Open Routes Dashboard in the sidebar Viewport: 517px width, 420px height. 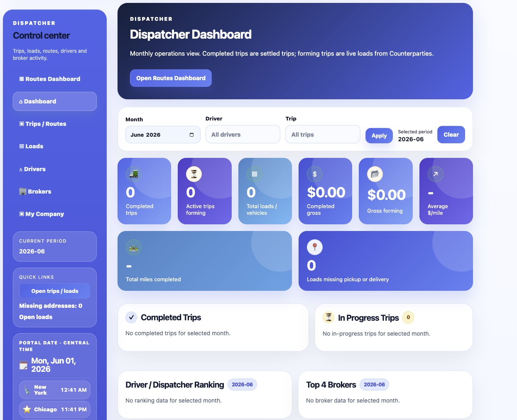pos(55,79)
